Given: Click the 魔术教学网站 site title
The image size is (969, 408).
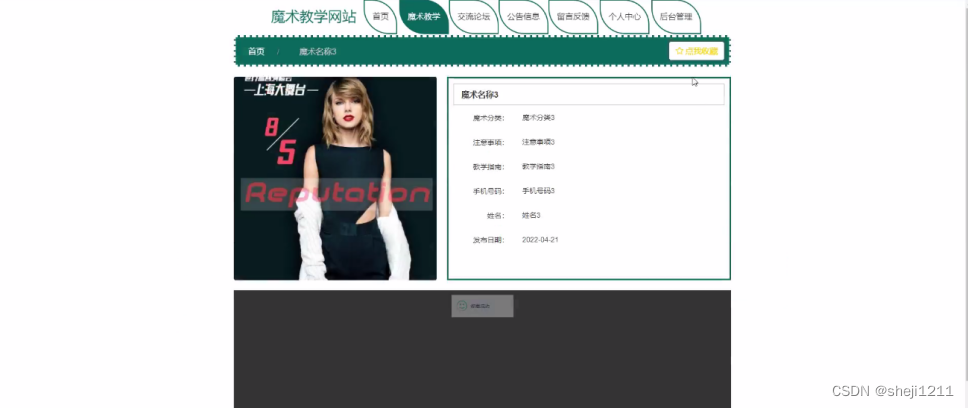Looking at the screenshot, I should tap(313, 17).
